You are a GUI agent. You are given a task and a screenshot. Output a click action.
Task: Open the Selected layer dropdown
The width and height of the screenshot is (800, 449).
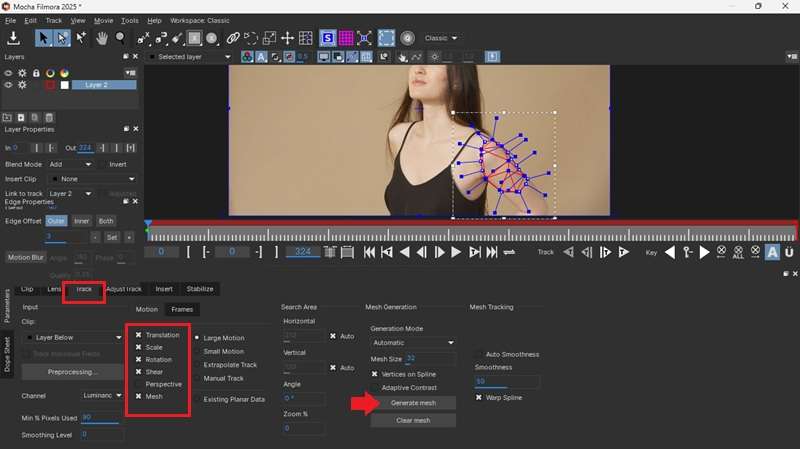pos(189,57)
